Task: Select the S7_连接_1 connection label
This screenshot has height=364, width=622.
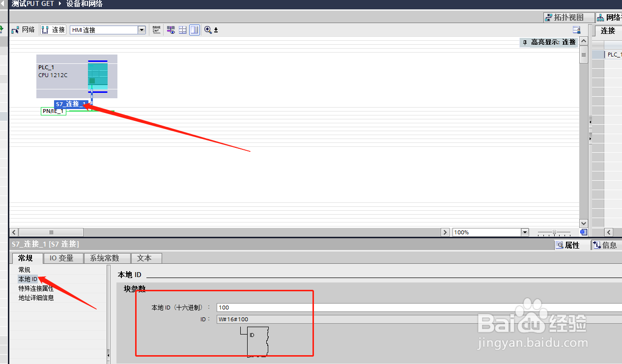Action: (x=71, y=104)
